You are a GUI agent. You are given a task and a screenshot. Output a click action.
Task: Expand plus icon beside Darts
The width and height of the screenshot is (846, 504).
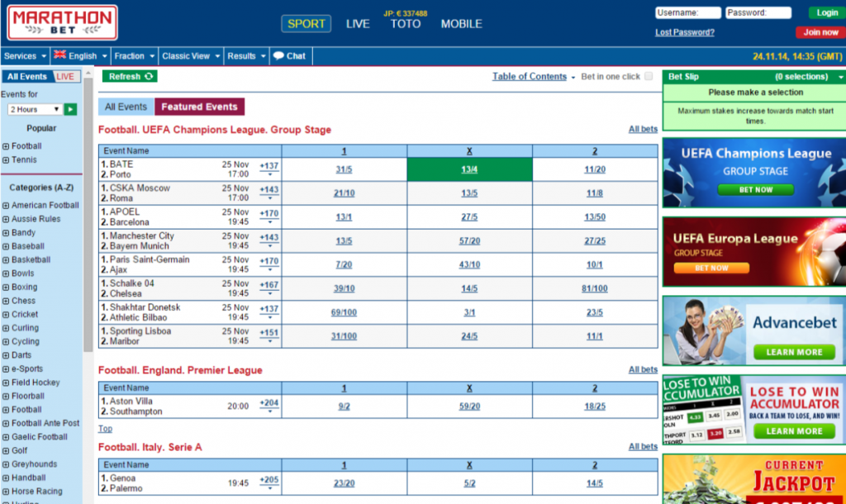pos(6,355)
